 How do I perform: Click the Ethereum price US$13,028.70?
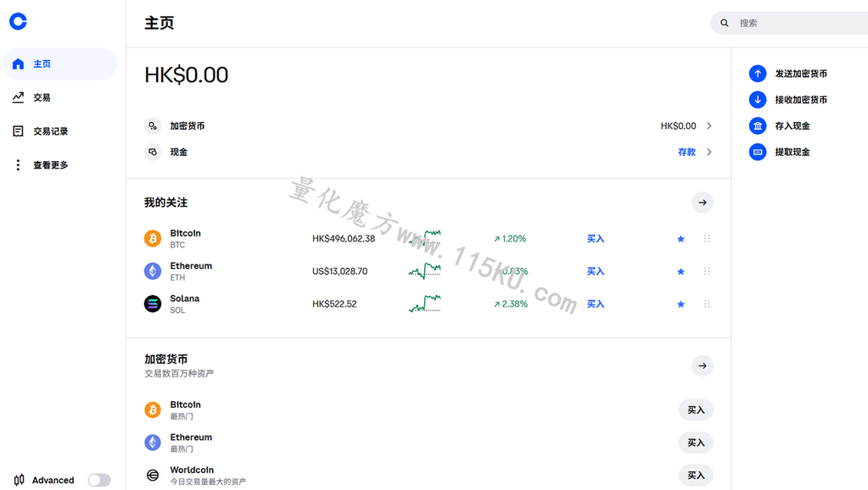point(340,271)
